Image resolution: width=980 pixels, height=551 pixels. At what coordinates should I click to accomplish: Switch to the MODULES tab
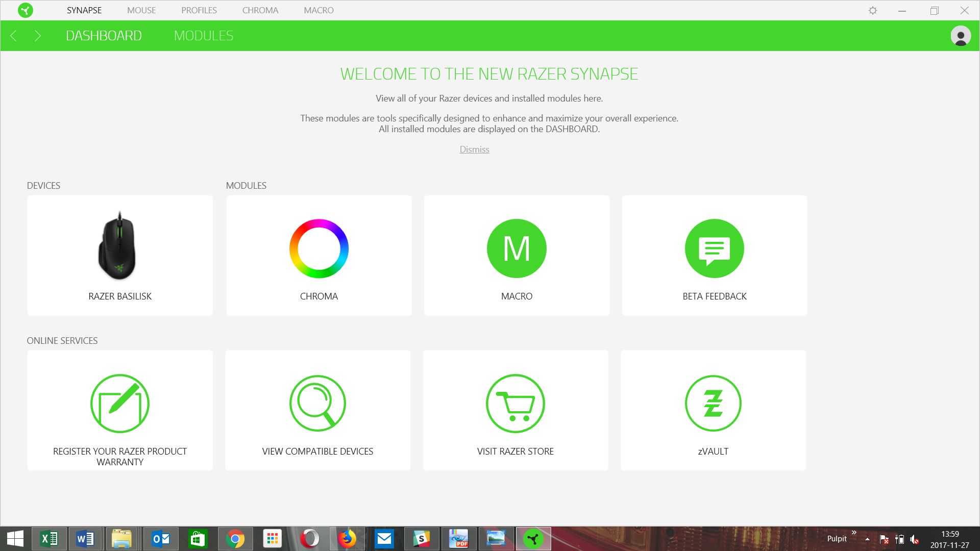(x=203, y=36)
